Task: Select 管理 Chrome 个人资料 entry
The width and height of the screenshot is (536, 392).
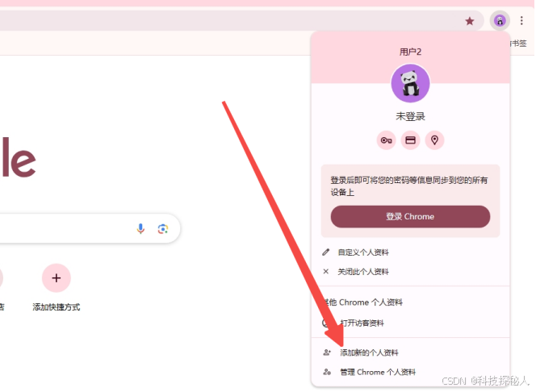Action: coord(410,372)
